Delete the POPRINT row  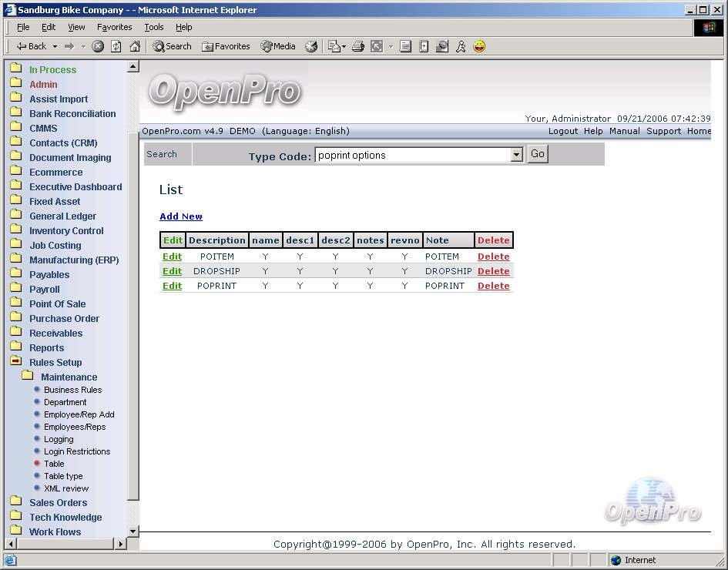tap(493, 286)
